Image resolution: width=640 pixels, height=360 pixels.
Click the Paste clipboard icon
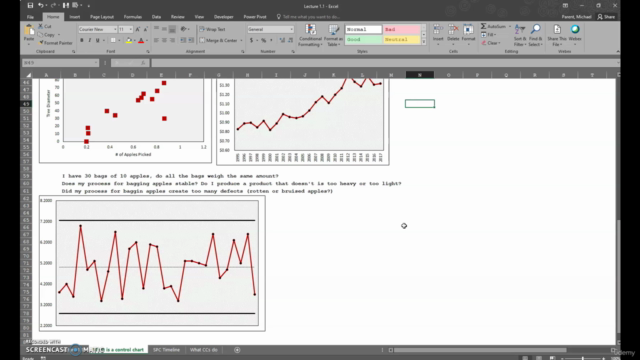[29, 30]
